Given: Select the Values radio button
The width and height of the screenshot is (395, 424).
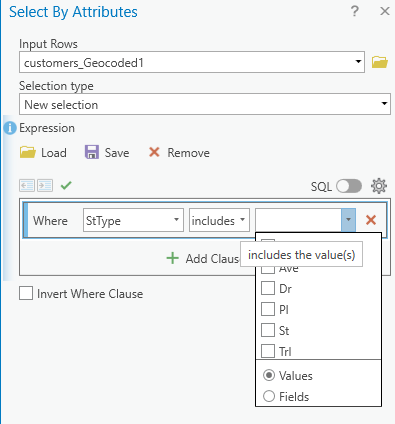Looking at the screenshot, I should (x=269, y=375).
